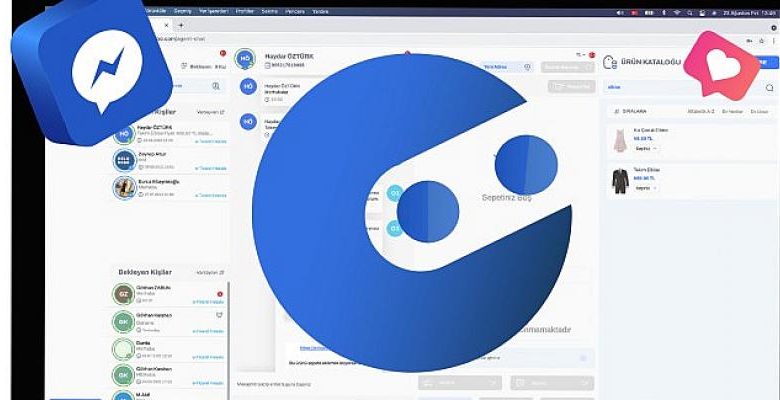Image resolution: width=780 pixels, height=400 pixels.
Task: Click the macOS volume icon
Action: click(620, 13)
